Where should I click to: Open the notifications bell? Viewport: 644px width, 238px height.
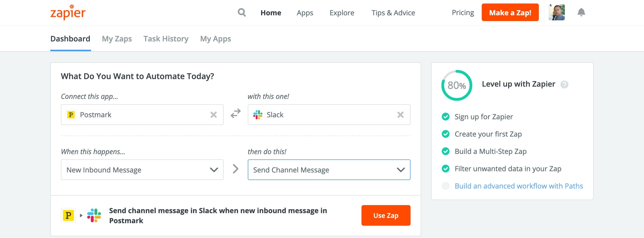581,12
